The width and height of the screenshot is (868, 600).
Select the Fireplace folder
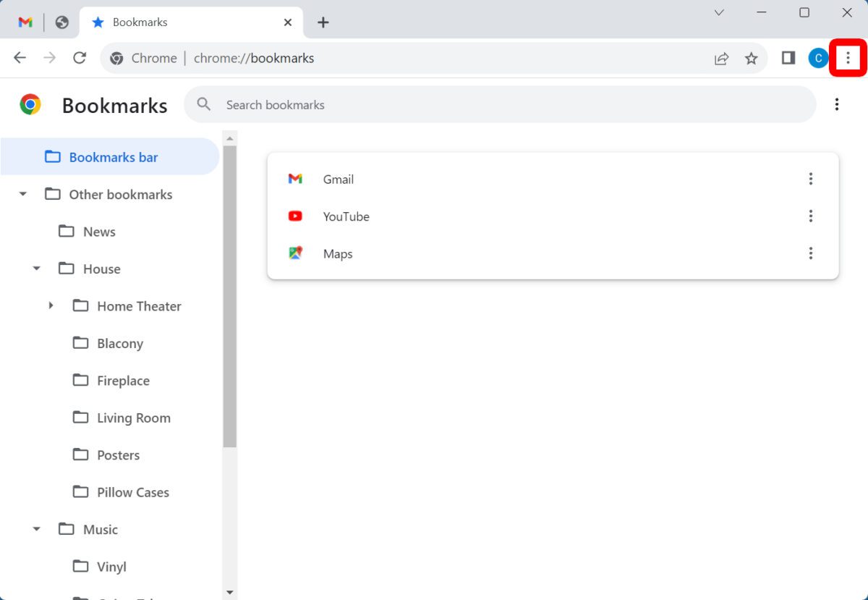click(x=123, y=381)
